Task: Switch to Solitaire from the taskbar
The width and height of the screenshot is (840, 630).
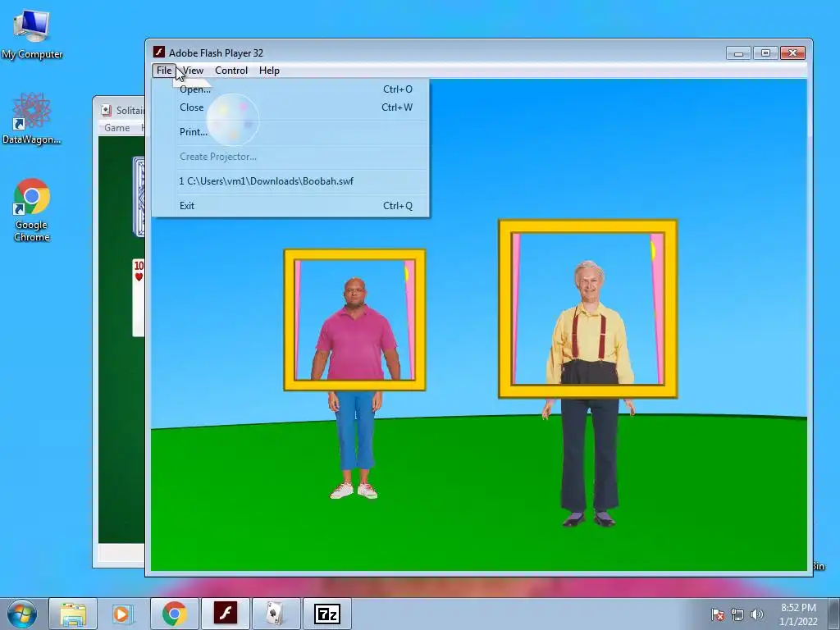Action: [276, 614]
